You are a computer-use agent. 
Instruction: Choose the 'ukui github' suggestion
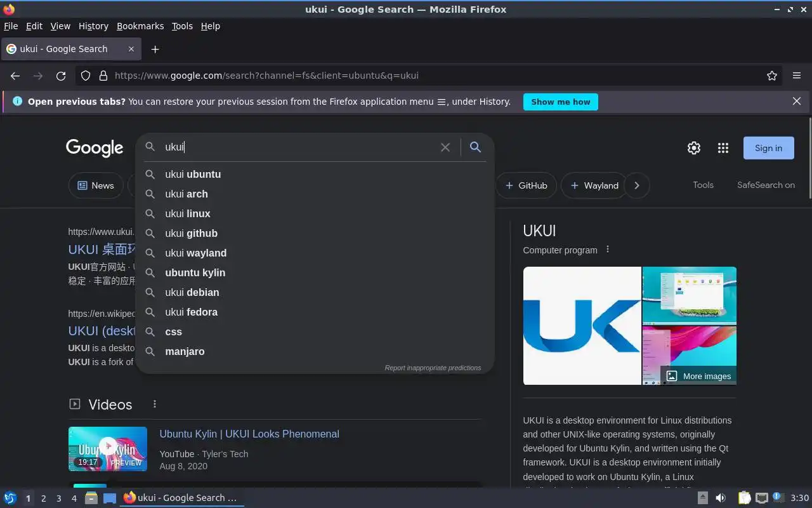[315, 233]
